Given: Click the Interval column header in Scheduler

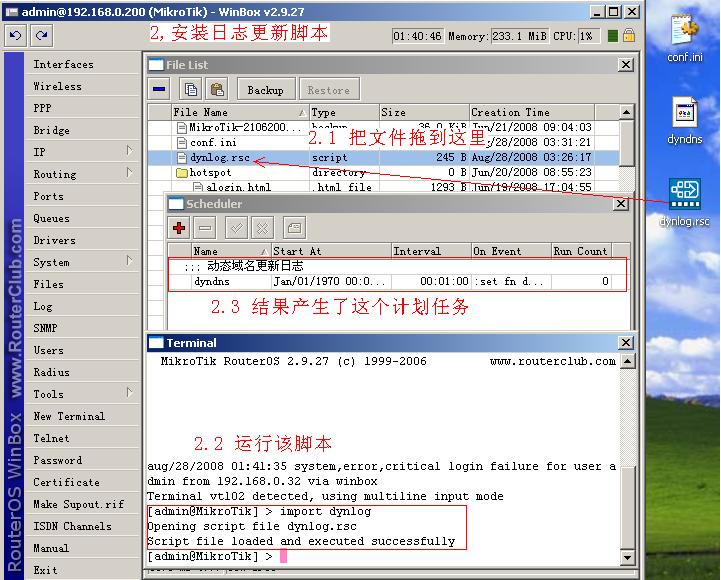Looking at the screenshot, I should click(431, 251).
